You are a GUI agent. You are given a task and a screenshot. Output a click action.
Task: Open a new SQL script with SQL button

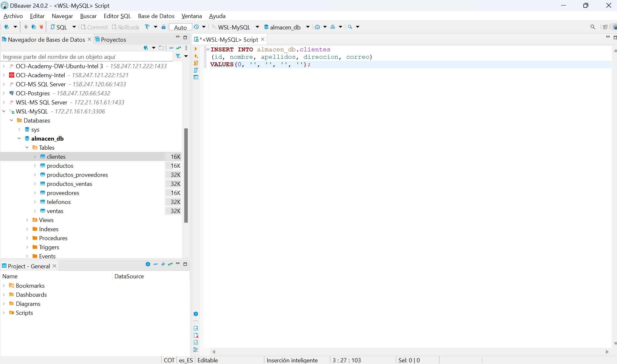[59, 27]
